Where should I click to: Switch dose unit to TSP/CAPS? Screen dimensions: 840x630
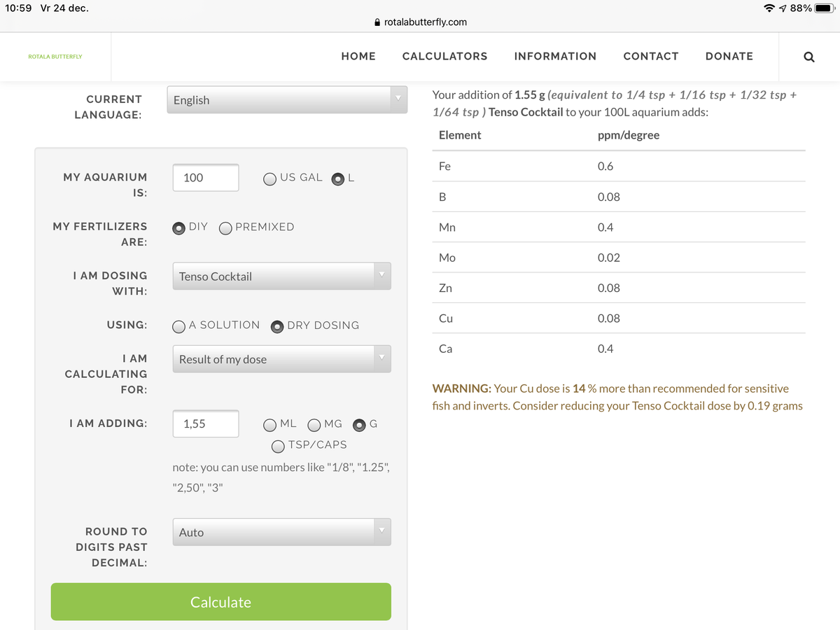pos(278,446)
